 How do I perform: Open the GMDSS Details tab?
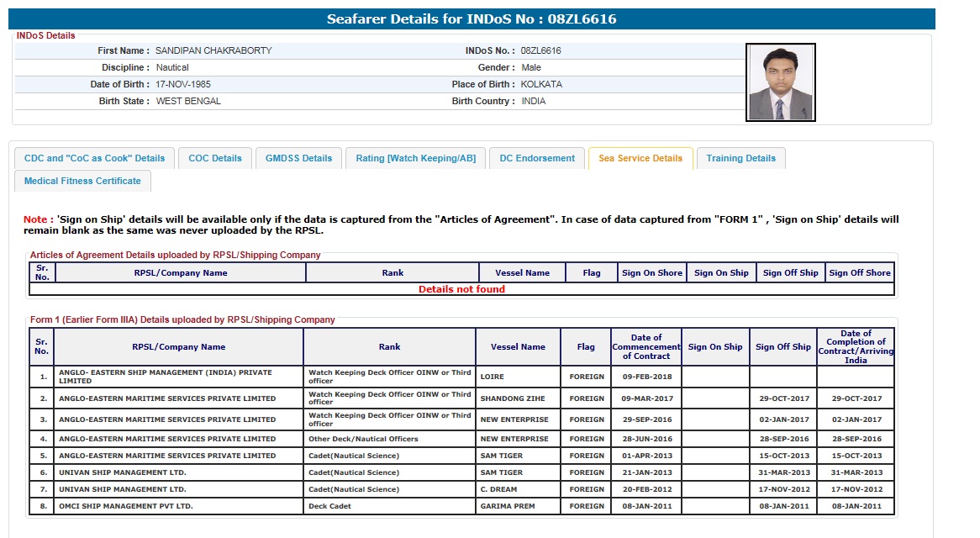pos(298,158)
